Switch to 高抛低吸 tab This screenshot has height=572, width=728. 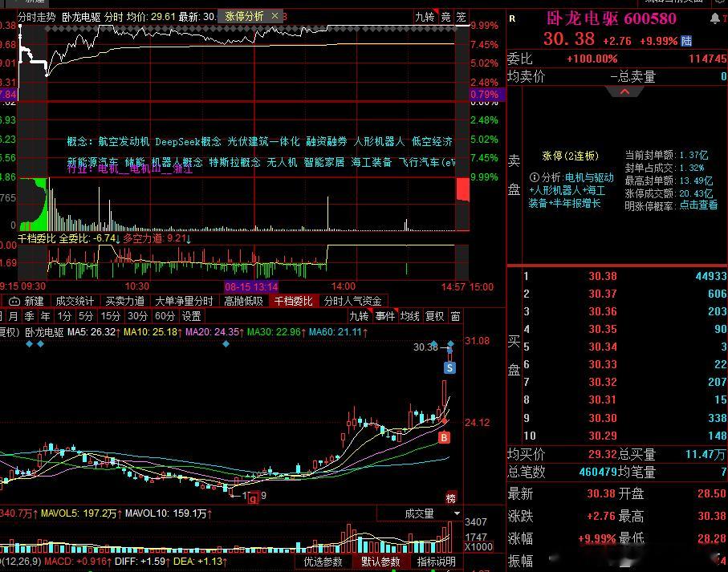coord(243,302)
